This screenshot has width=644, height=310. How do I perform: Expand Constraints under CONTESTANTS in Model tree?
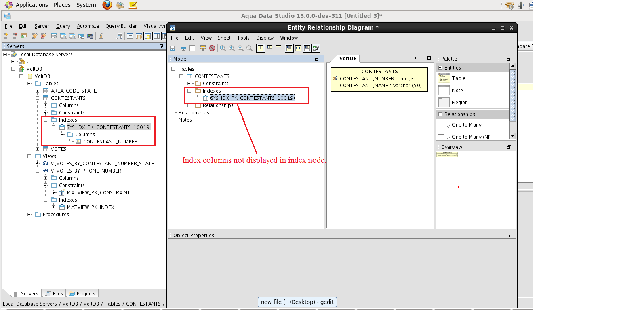pos(189,84)
